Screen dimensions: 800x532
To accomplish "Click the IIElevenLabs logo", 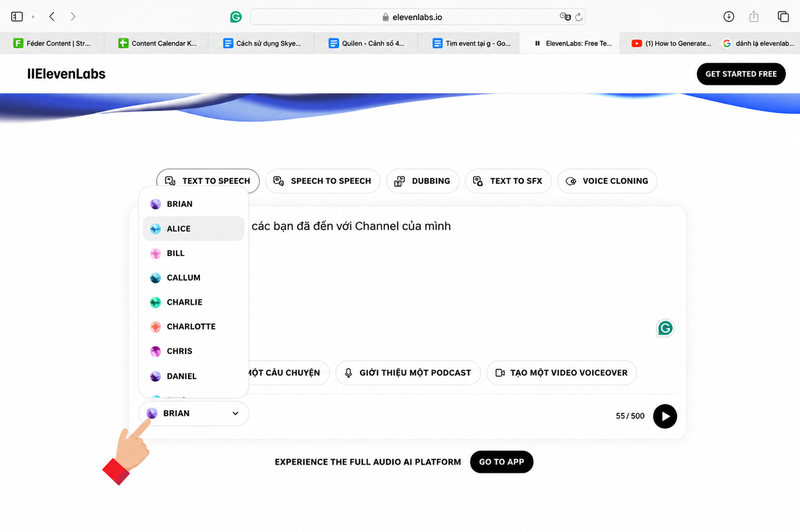I will pyautogui.click(x=66, y=74).
